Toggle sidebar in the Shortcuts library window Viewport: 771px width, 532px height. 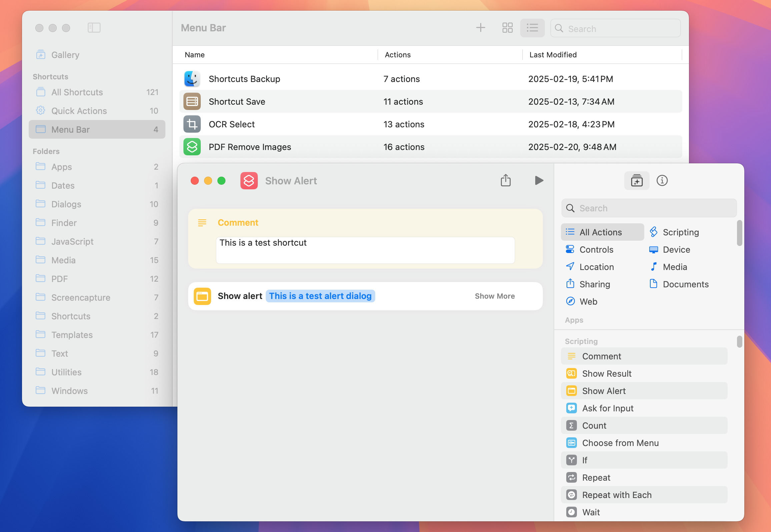94,28
